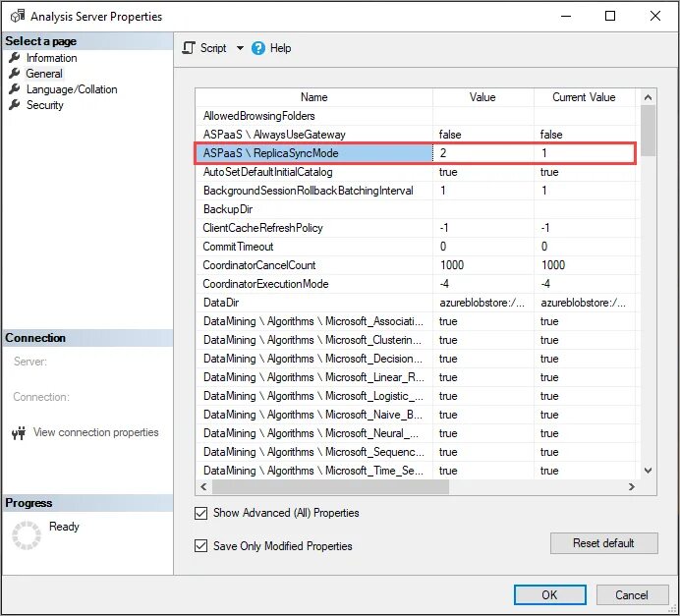Click the Cancel button
The height and width of the screenshot is (616, 680).
pyautogui.click(x=632, y=594)
